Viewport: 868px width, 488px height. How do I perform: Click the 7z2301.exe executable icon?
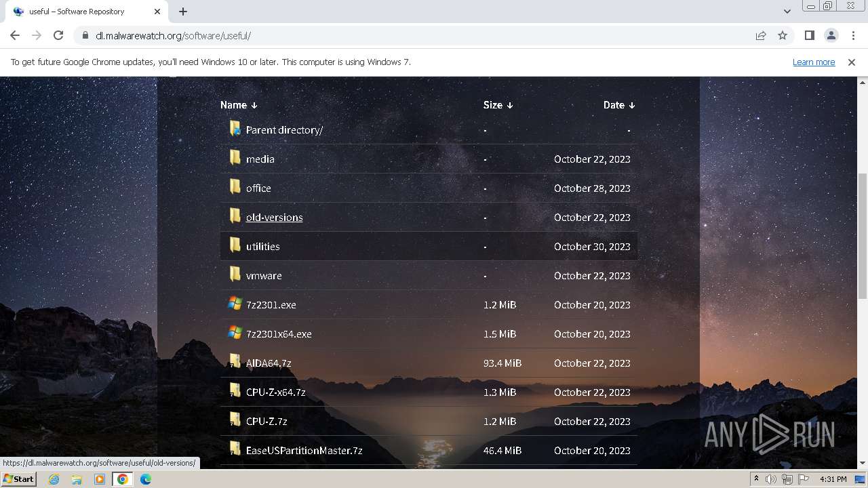coord(235,304)
